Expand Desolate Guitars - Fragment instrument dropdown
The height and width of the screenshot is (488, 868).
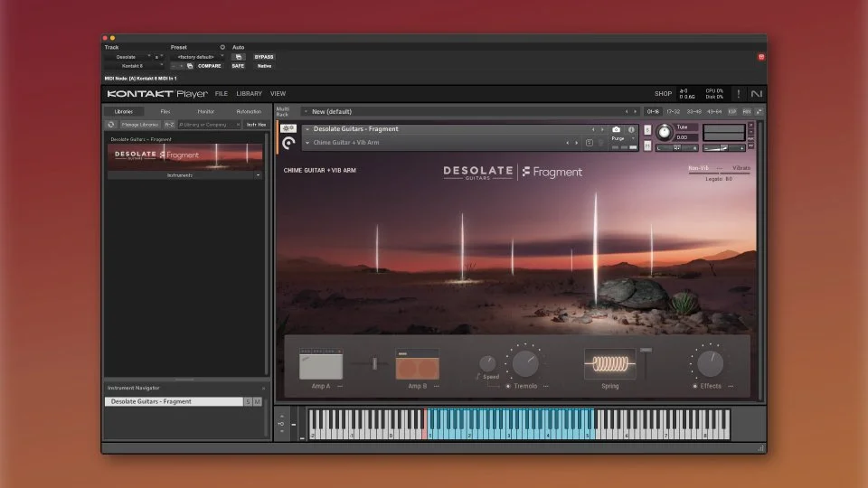307,129
